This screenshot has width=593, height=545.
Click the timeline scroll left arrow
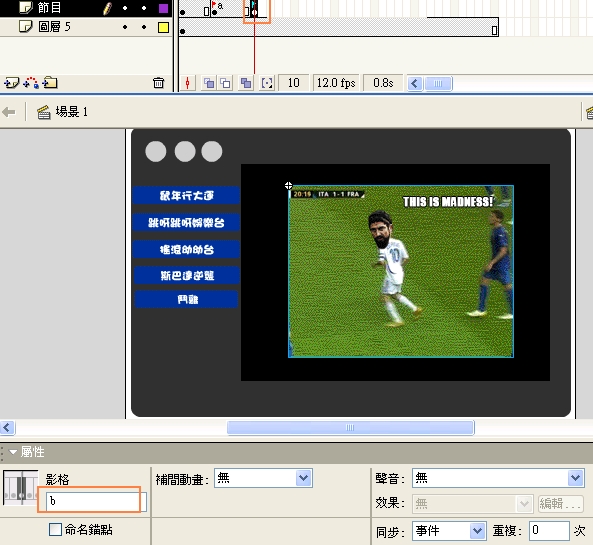pos(415,84)
